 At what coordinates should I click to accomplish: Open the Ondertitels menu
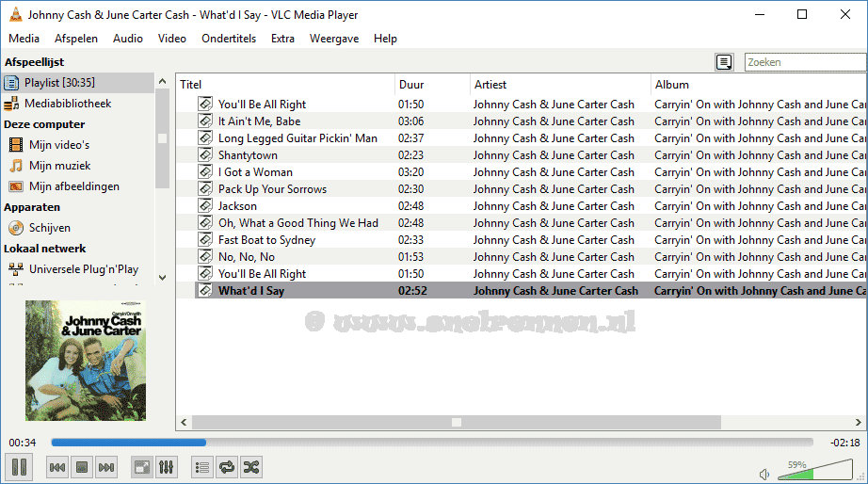(229, 39)
